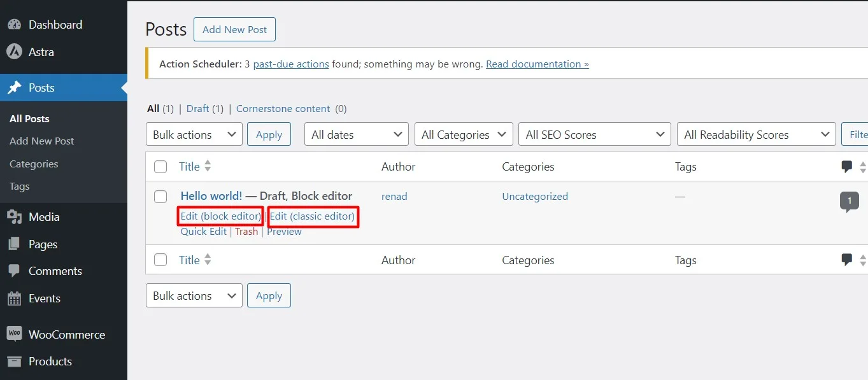Viewport: 868px width, 380px height.
Task: Follow the past-due actions link
Action: point(291,64)
